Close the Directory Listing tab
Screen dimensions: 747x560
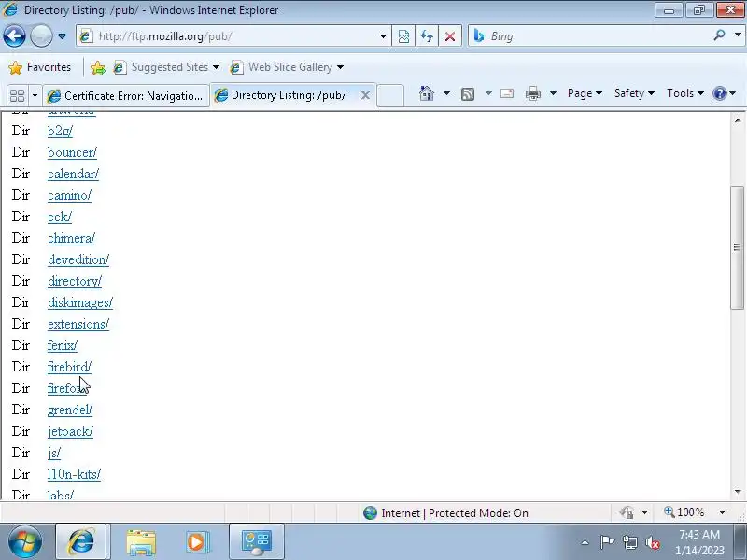pyautogui.click(x=365, y=95)
